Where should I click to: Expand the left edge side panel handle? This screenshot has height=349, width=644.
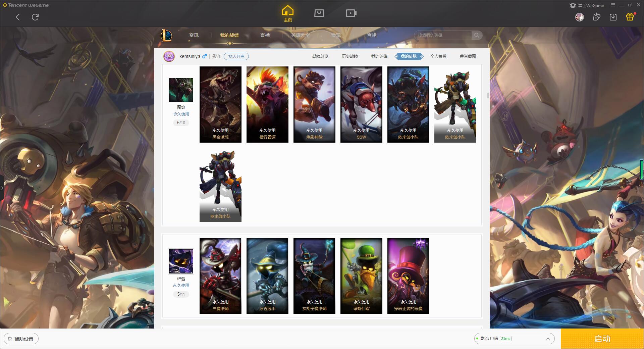point(2,188)
